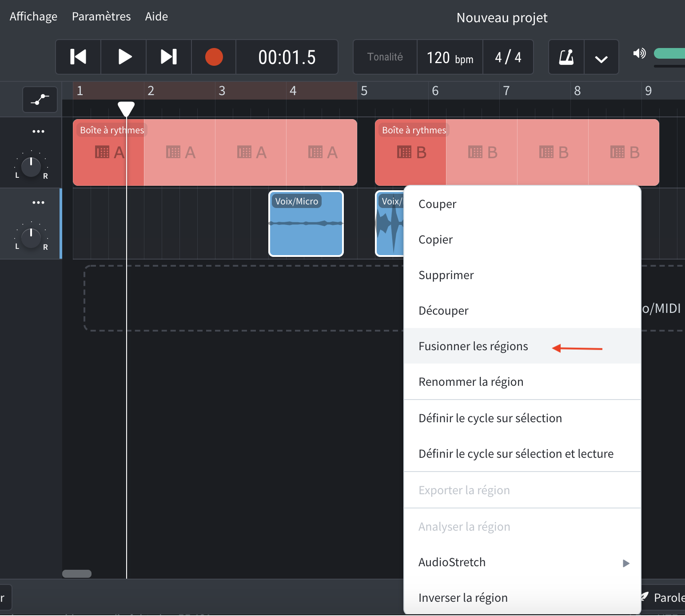The height and width of the screenshot is (616, 685).
Task: Open the chevron menu beside the metronome
Action: coord(601,57)
